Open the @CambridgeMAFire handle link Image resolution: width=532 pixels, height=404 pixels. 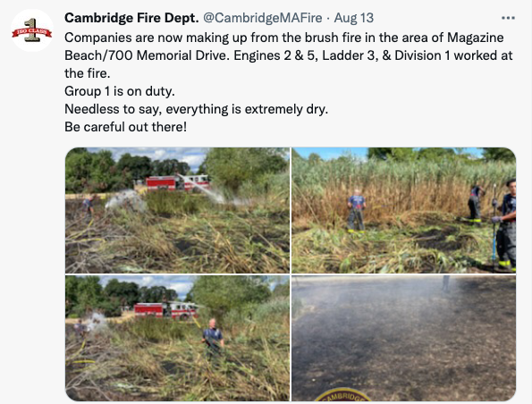click(x=262, y=18)
